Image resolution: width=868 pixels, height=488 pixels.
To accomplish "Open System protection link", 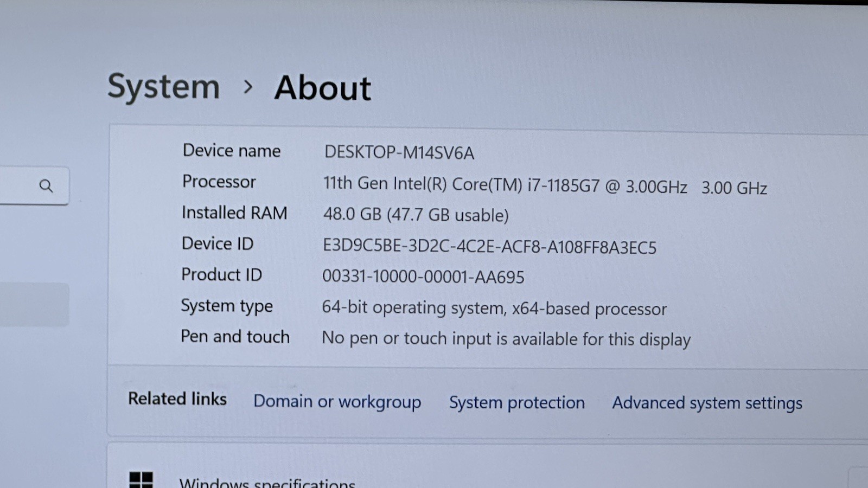I will [x=516, y=403].
